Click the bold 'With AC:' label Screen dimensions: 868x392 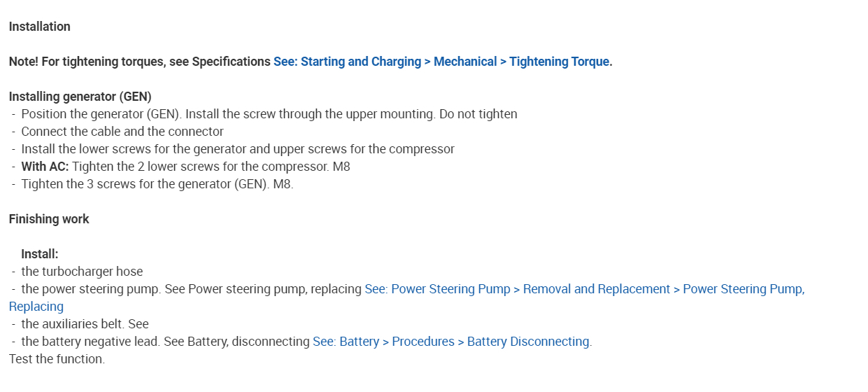(45, 167)
